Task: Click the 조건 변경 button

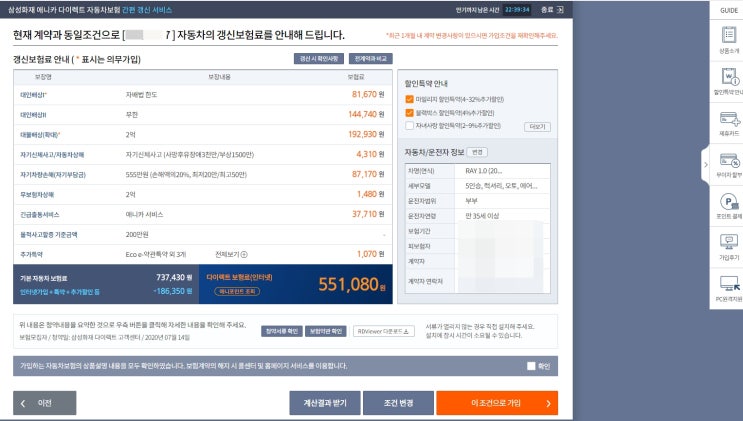Action: [399, 403]
